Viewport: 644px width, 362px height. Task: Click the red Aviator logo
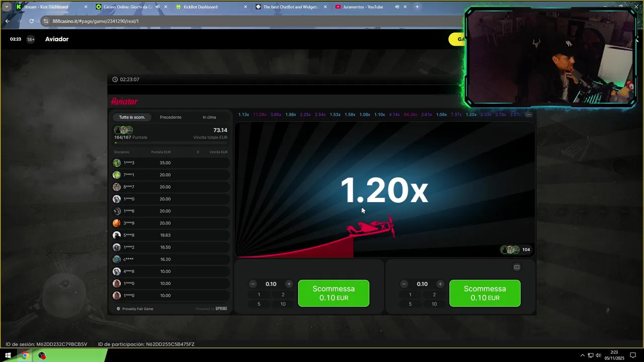pos(124,102)
